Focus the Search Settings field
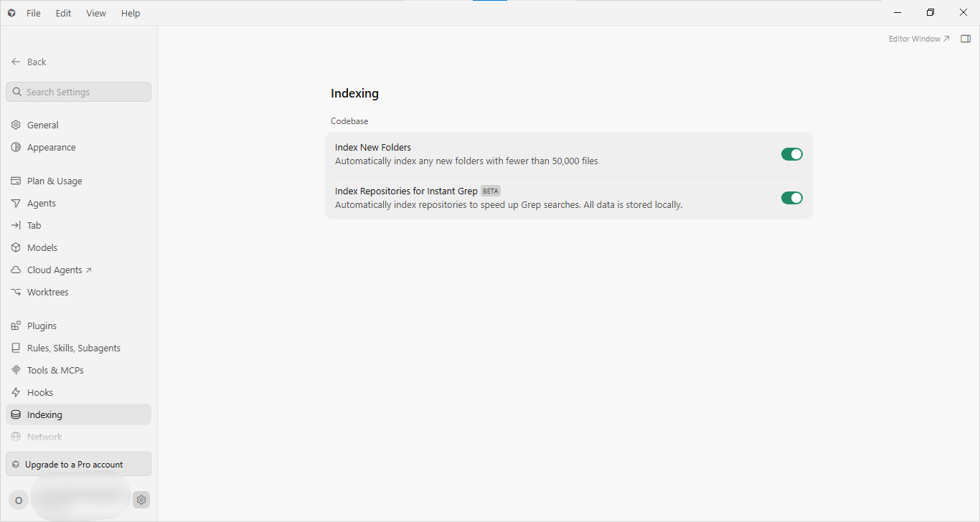 78,92
